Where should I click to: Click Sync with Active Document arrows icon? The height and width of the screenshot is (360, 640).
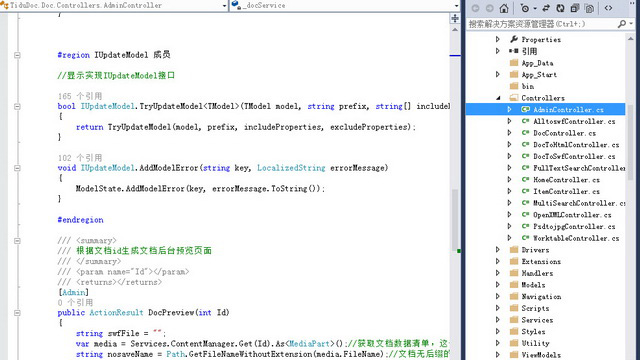pyautogui.click(x=546, y=8)
